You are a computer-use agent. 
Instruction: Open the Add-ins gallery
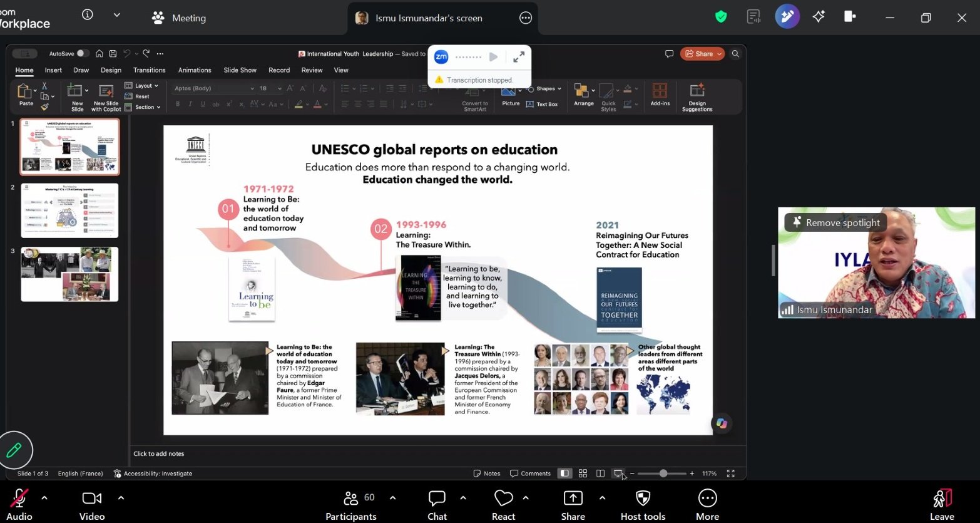660,95
